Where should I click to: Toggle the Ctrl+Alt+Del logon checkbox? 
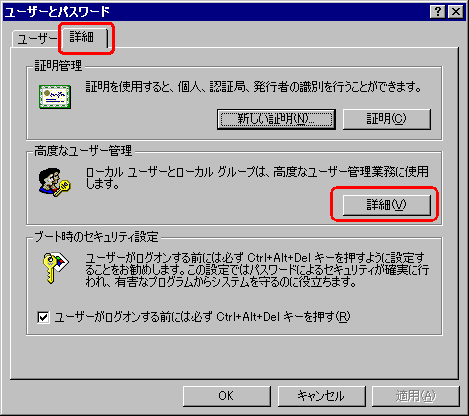pos(43,317)
